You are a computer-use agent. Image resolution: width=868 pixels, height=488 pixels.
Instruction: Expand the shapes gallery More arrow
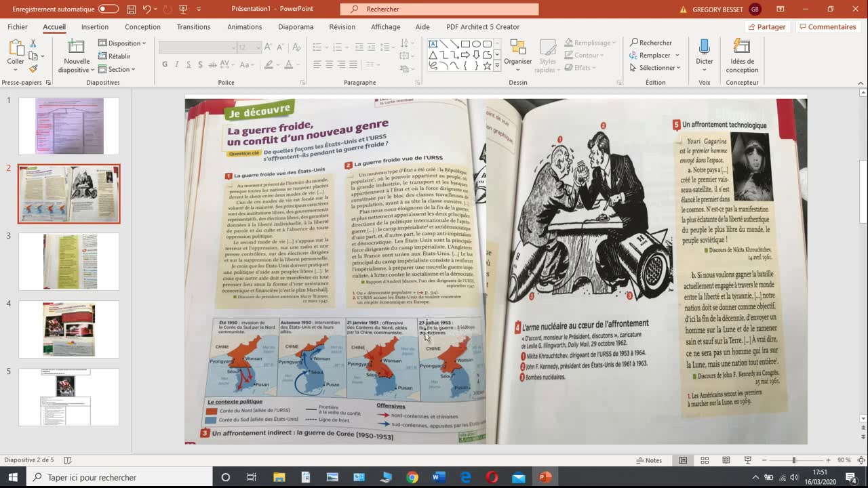coord(497,66)
